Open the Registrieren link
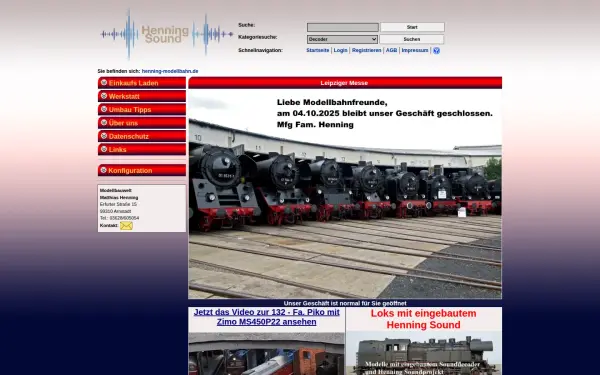Viewport: 600px width, 375px height. click(367, 51)
